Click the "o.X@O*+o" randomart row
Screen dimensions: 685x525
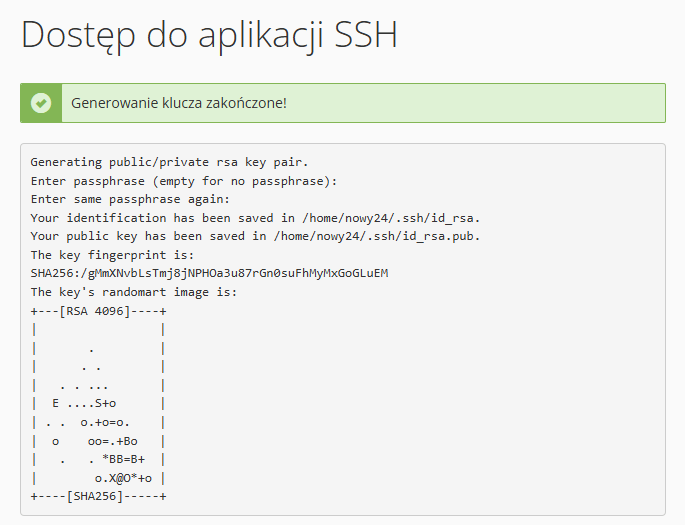pos(123,478)
